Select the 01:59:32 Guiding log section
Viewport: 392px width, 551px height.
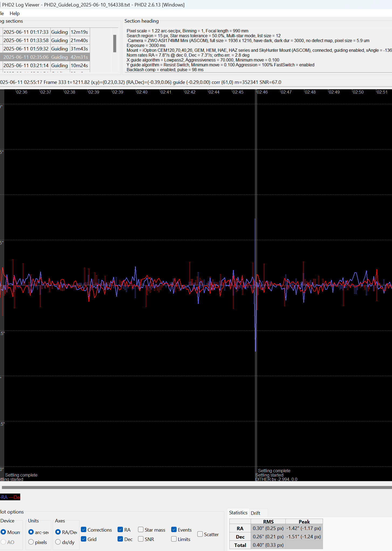pyautogui.click(x=45, y=49)
